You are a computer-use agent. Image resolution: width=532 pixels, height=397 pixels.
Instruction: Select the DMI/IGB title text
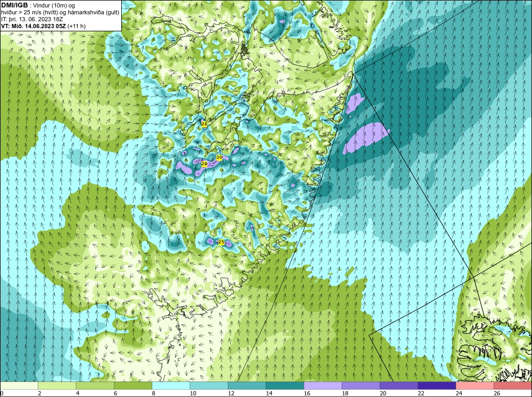pos(14,5)
